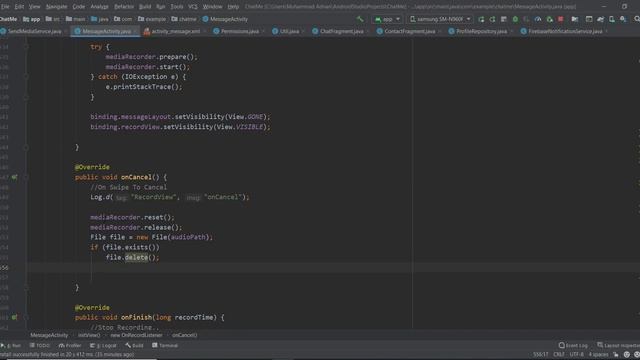Open the Tools menu
Viewport: 640px width, 360px height.
(177, 7)
